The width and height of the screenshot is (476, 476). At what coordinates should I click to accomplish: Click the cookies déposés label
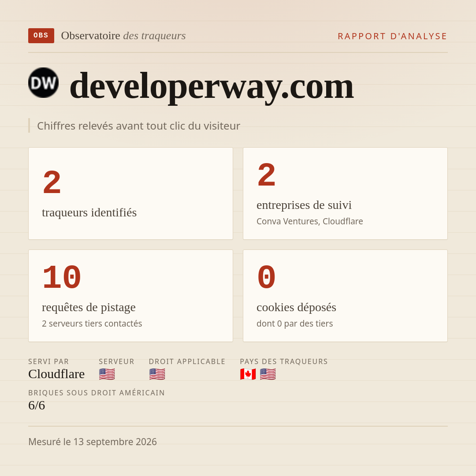[x=296, y=307]
